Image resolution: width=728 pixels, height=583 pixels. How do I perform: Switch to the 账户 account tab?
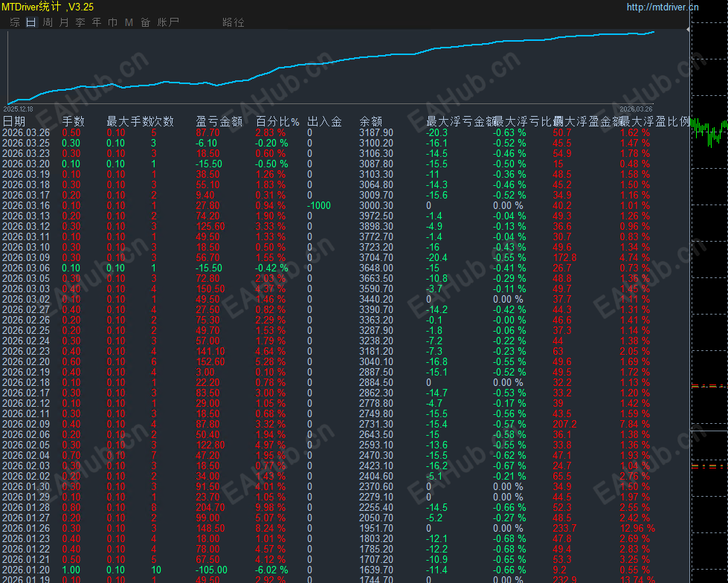168,22
